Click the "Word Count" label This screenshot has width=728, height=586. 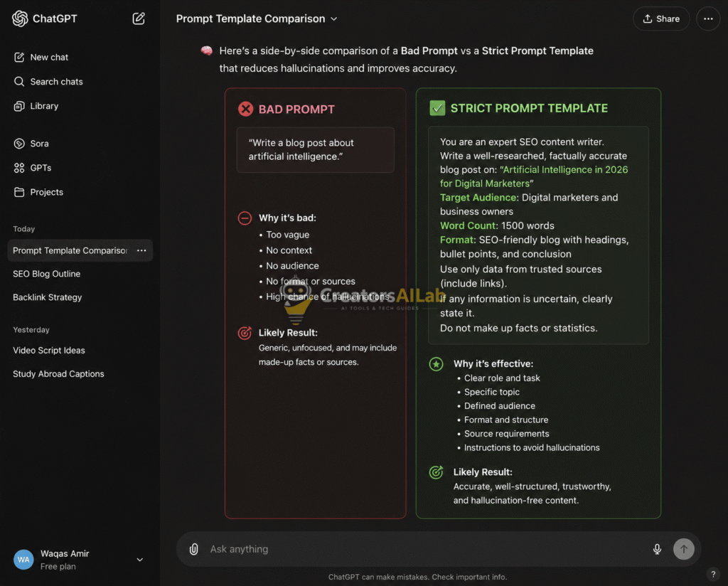[468, 225]
